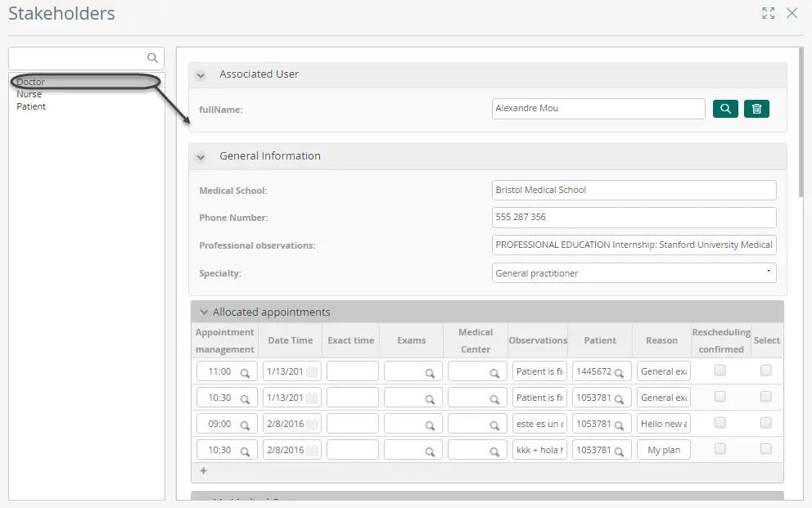Image resolution: width=812 pixels, height=508 pixels.
Task: Click the 11:00 appointment cell
Action: (227, 371)
